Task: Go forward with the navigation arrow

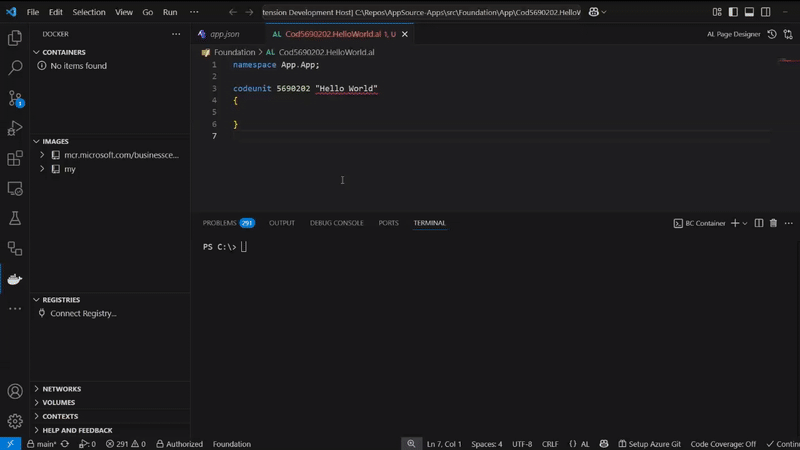Action: tap(249, 12)
